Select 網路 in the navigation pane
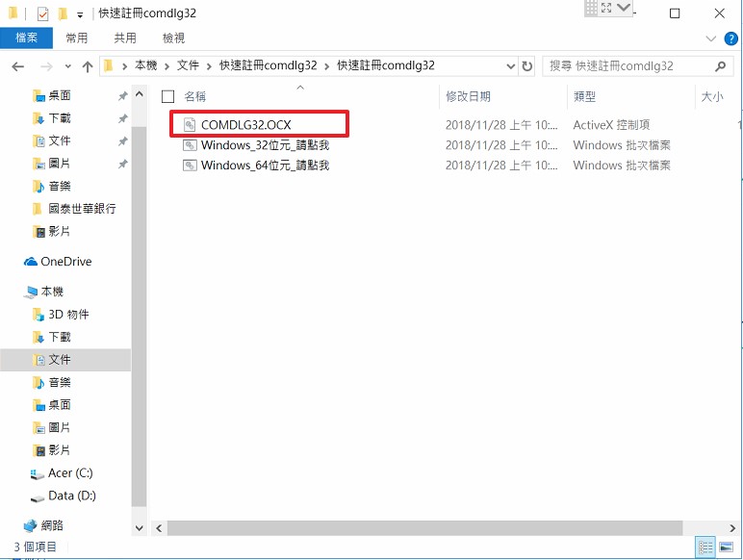Screen dimensions: 743x560 click(x=52, y=525)
